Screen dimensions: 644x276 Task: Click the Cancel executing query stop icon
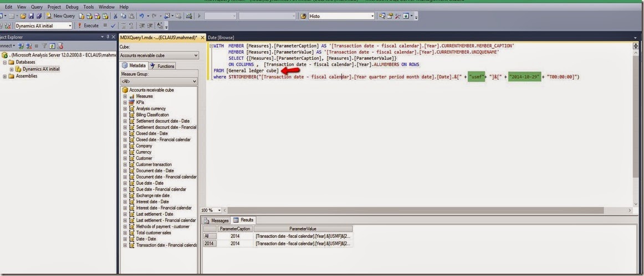point(105,25)
